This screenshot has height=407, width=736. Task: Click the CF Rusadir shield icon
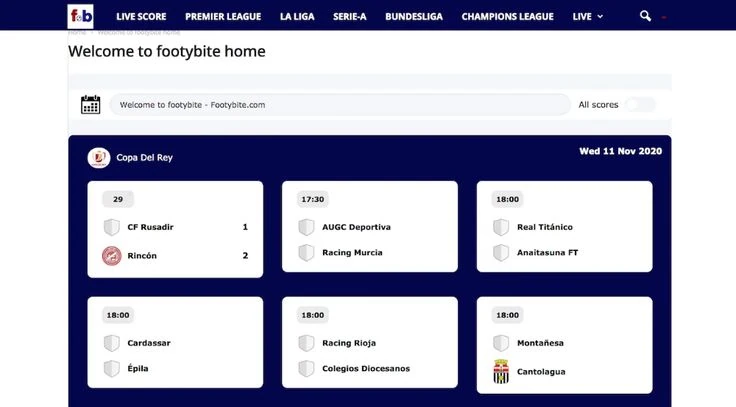[x=112, y=227]
